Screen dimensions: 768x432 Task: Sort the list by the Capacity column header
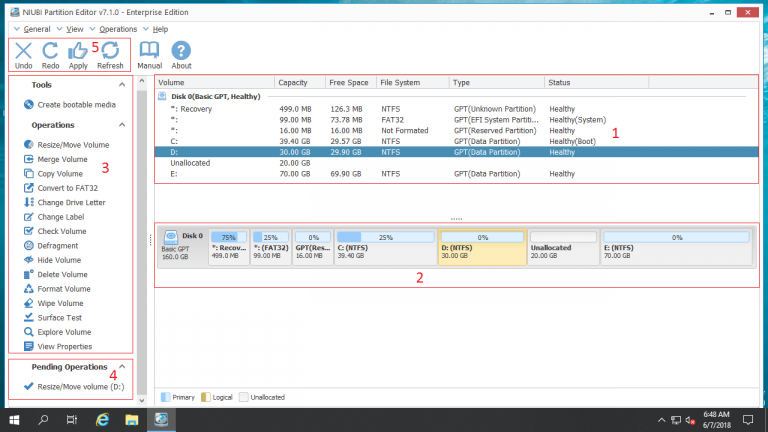point(300,82)
